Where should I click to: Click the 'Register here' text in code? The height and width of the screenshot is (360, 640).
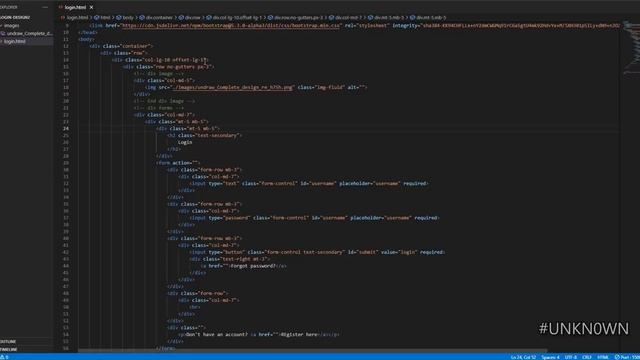300,335
